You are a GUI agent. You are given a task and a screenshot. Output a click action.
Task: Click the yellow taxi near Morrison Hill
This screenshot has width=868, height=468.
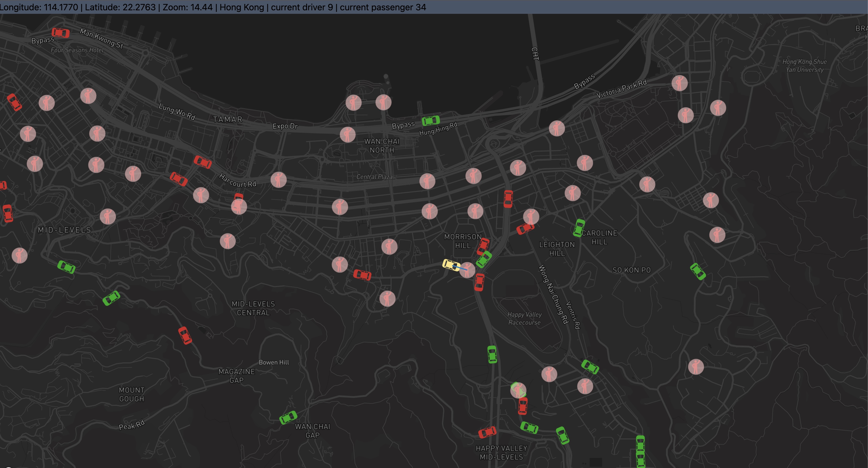tap(451, 264)
